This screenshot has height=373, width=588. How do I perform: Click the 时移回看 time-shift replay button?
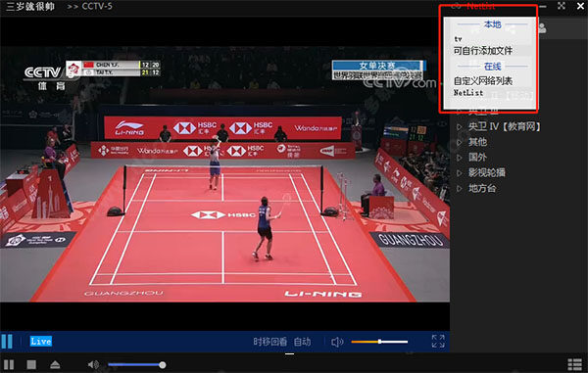(x=270, y=342)
